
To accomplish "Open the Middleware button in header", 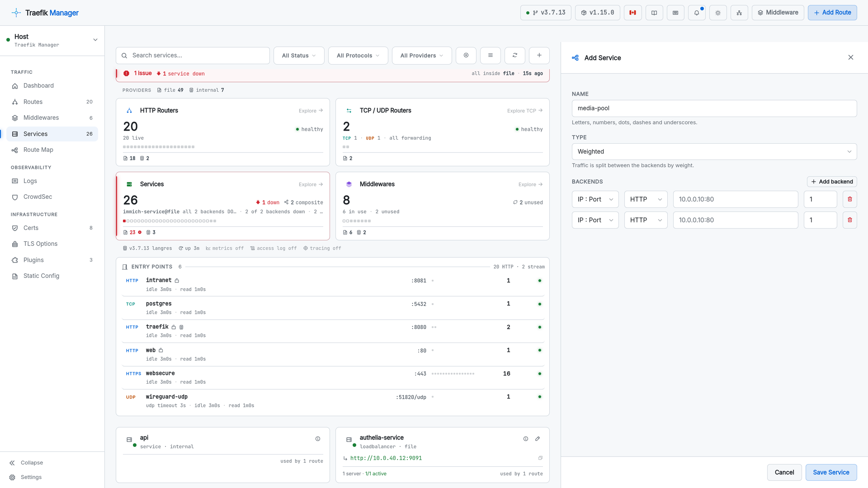I will (778, 13).
